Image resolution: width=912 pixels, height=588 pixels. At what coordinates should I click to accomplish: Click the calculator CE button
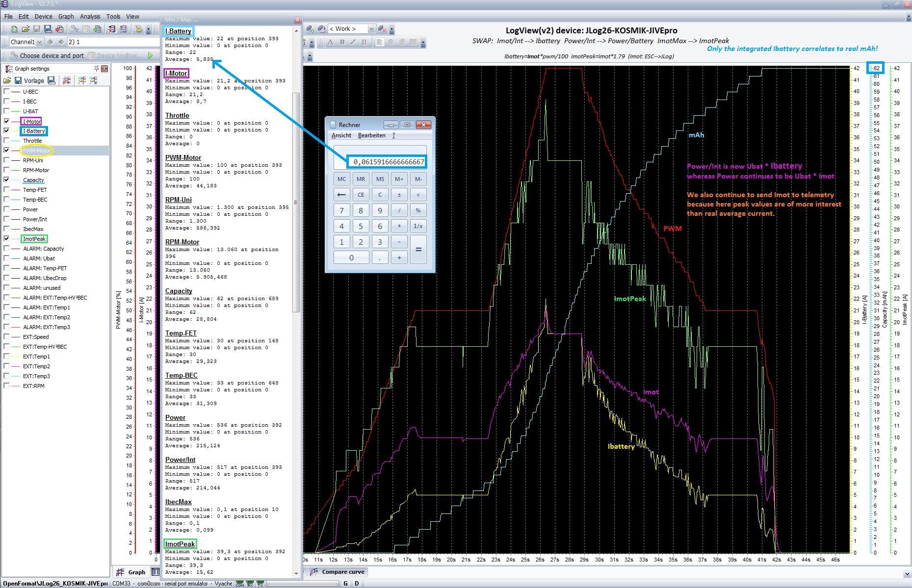coord(361,195)
